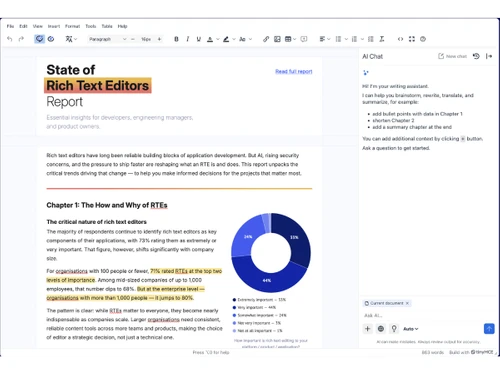Open the Build with tinyMCE link

tap(471, 352)
